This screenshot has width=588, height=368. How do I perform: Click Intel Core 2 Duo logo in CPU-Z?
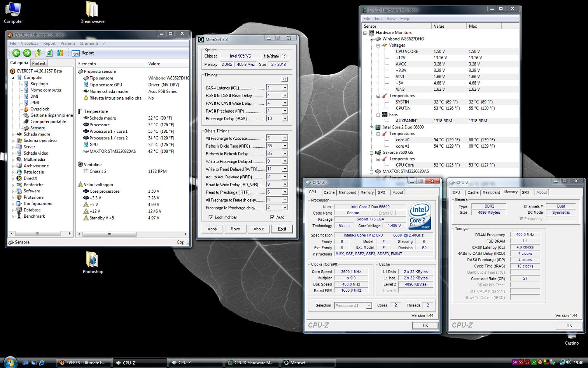click(x=420, y=215)
